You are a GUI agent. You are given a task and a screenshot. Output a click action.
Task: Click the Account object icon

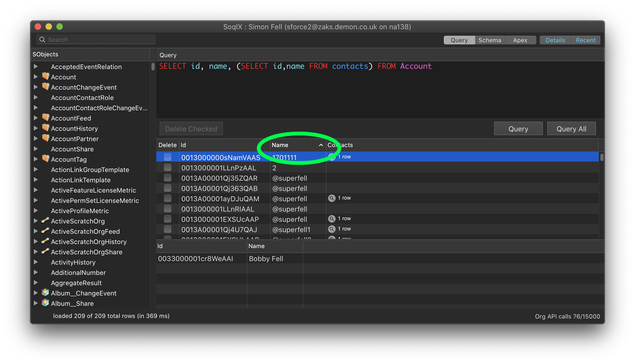click(x=46, y=76)
